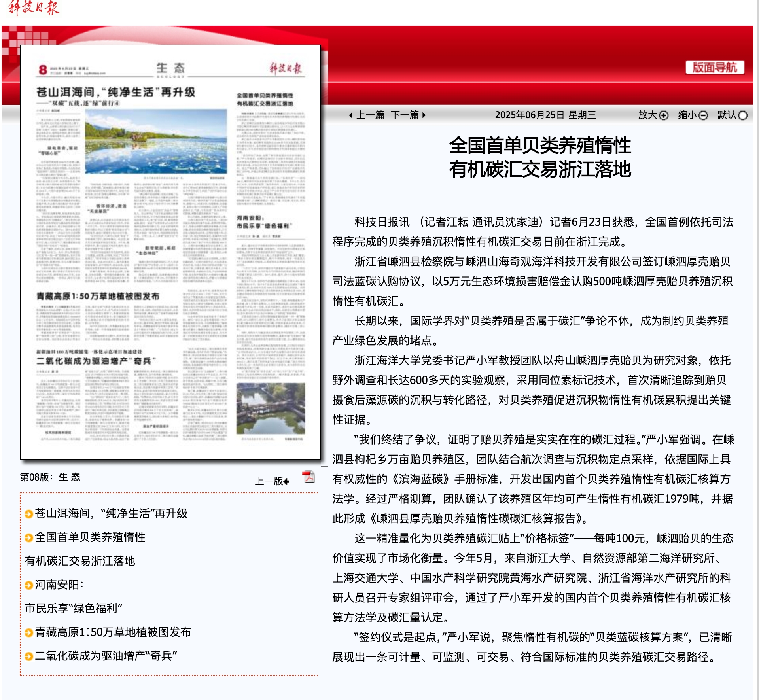The width and height of the screenshot is (759, 700).
Task: Click 河南安阳 市民乐享绿色福利 headline on thumbnail
Action: (x=264, y=222)
